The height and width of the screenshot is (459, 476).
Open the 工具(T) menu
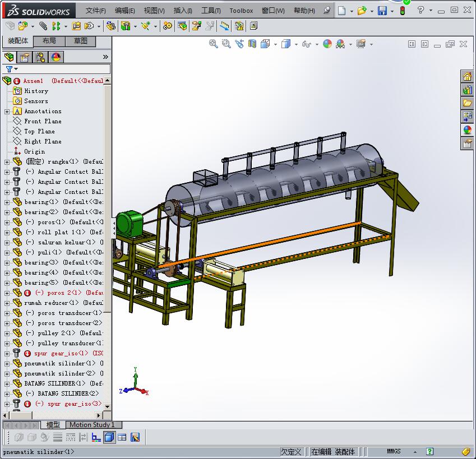[211, 11]
